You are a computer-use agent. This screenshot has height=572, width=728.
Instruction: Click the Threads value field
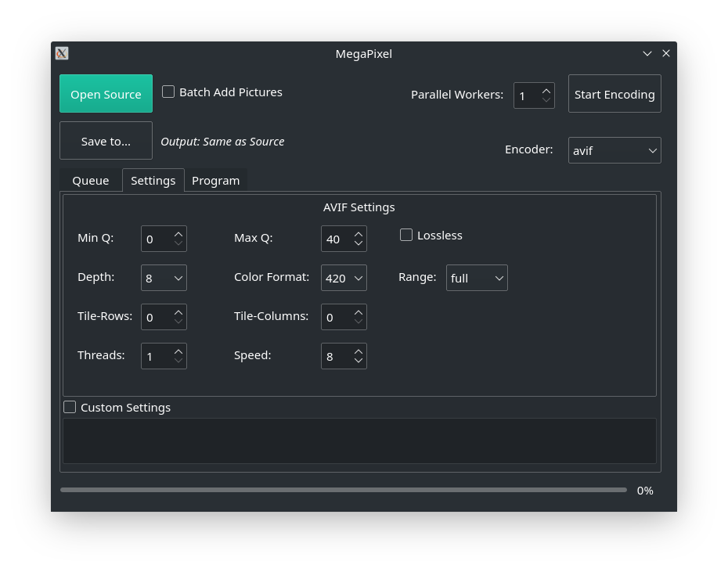(157, 356)
